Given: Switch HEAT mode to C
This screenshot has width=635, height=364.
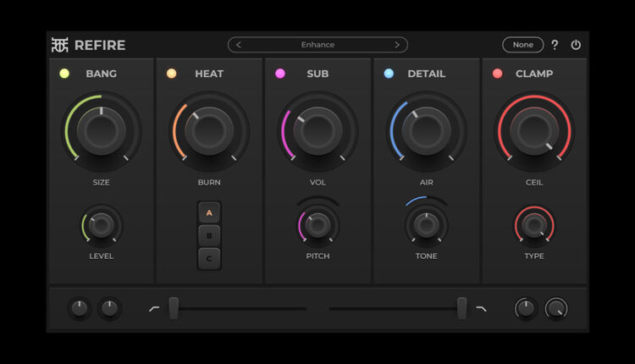Looking at the screenshot, I should coord(209,258).
